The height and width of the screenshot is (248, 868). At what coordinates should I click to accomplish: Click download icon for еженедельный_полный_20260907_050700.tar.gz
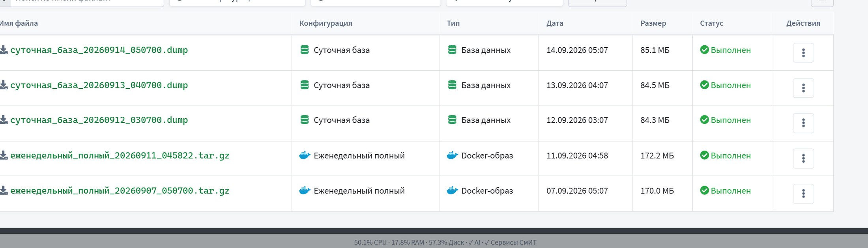(4, 190)
